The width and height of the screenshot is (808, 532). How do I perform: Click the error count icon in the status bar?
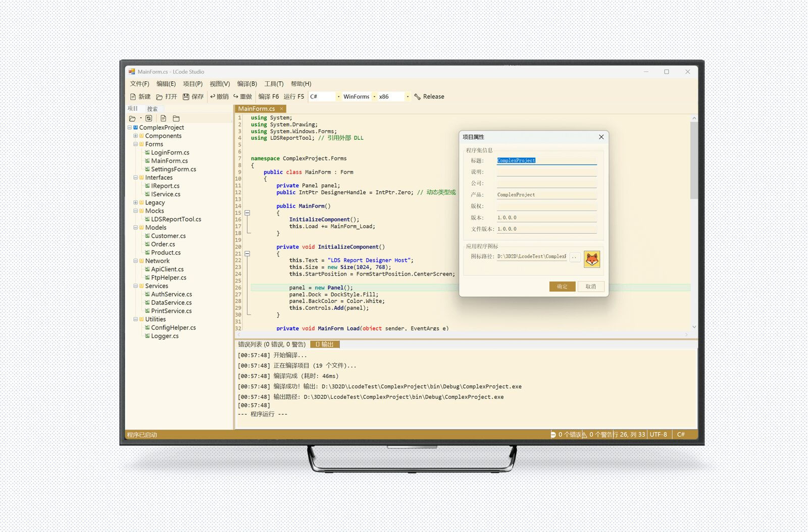[554, 434]
